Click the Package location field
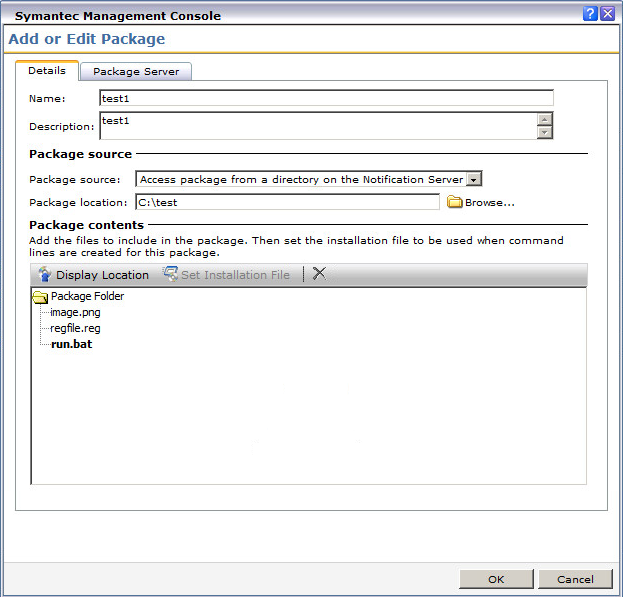The image size is (623, 597). coord(288,202)
